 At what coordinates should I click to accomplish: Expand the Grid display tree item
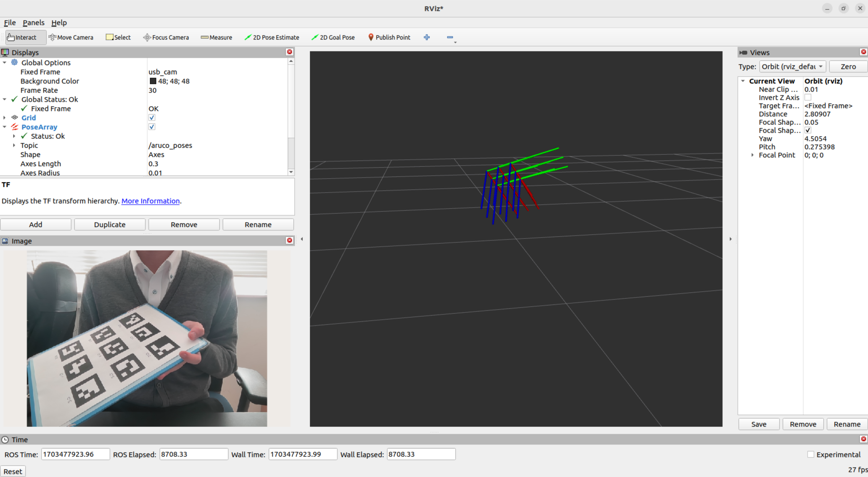coord(4,118)
